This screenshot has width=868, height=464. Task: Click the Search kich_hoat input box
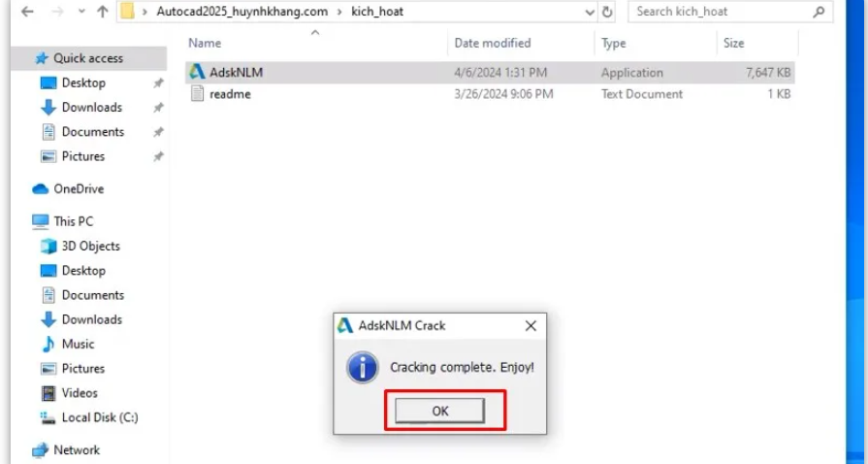tap(721, 12)
